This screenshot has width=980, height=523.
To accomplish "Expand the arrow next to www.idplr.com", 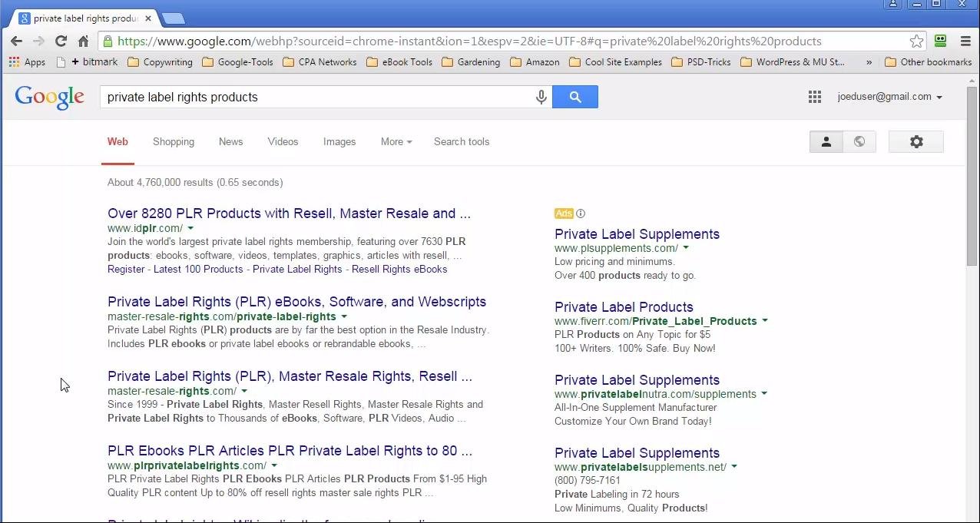I will [190, 228].
